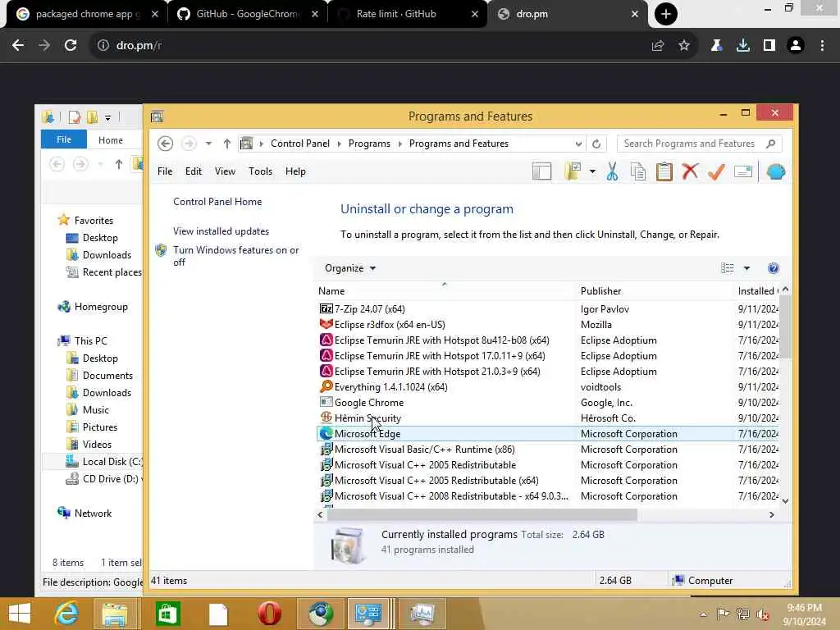The height and width of the screenshot is (630, 840).
Task: Switch to the GitHub - GoogleChrome tab
Action: (x=247, y=14)
